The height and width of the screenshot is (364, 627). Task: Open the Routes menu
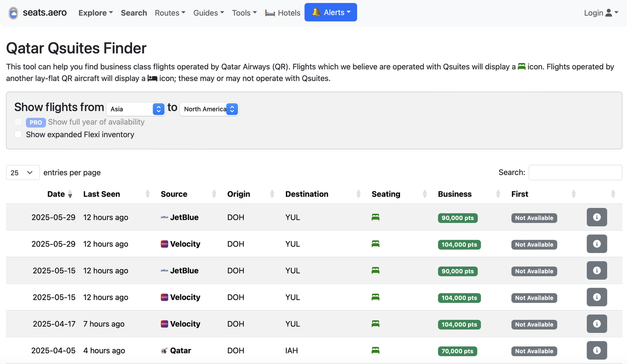[x=170, y=13]
